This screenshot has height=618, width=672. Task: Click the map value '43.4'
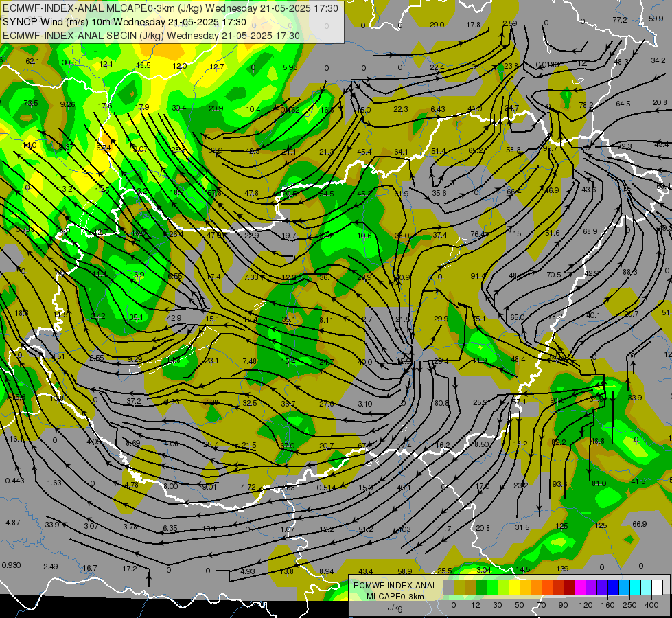click(366, 571)
